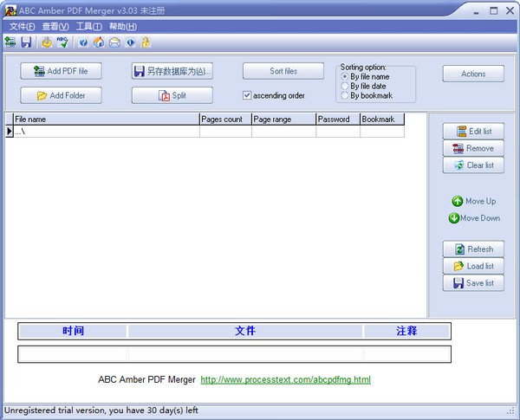This screenshot has width=520, height=420.
Task: Click the yellow joystick icon in the toolbar
Action: (47, 42)
